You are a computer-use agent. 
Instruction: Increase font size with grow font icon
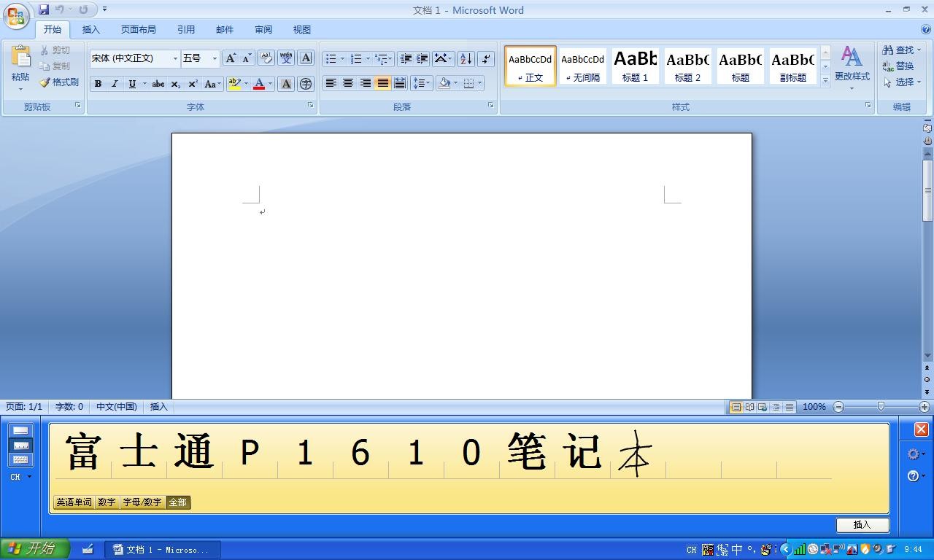pyautogui.click(x=231, y=58)
